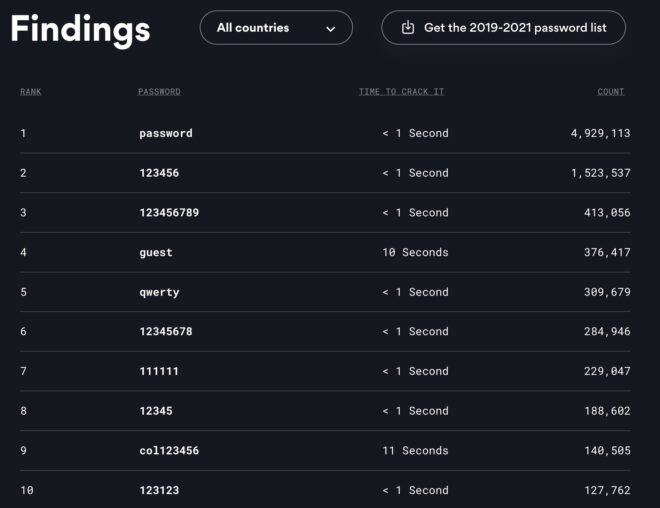Sort by the RANK column header
Viewport: 660px width, 508px height.
coord(31,92)
